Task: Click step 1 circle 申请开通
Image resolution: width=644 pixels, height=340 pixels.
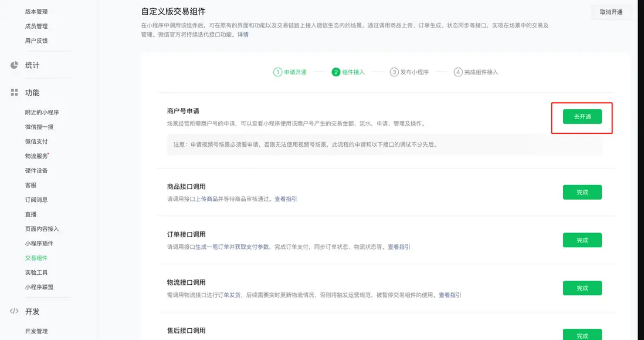Action: [x=277, y=72]
